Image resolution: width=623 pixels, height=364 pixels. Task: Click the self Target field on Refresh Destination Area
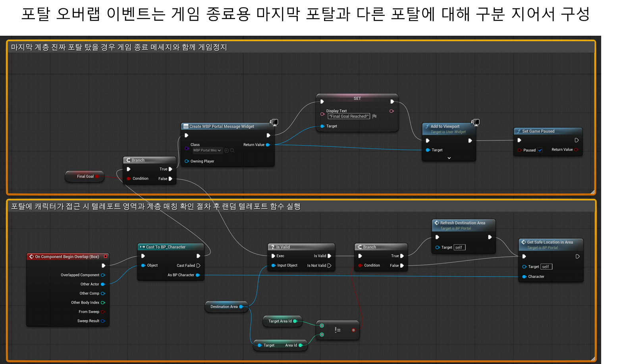click(459, 247)
